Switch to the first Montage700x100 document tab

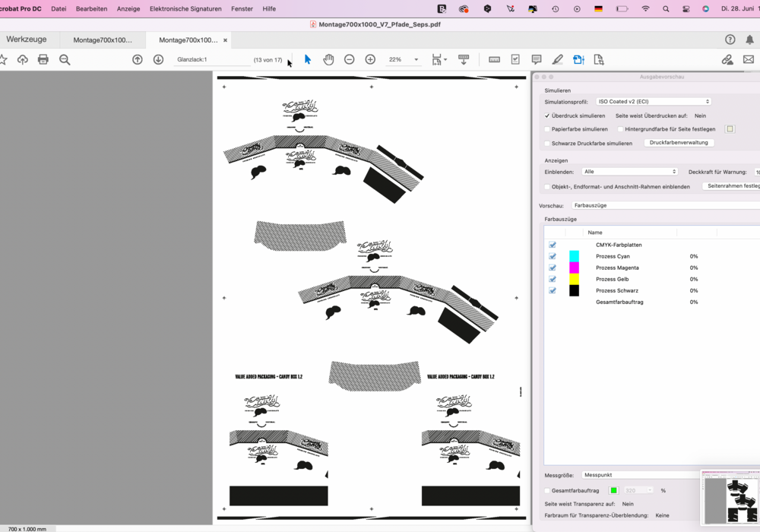[x=103, y=40]
